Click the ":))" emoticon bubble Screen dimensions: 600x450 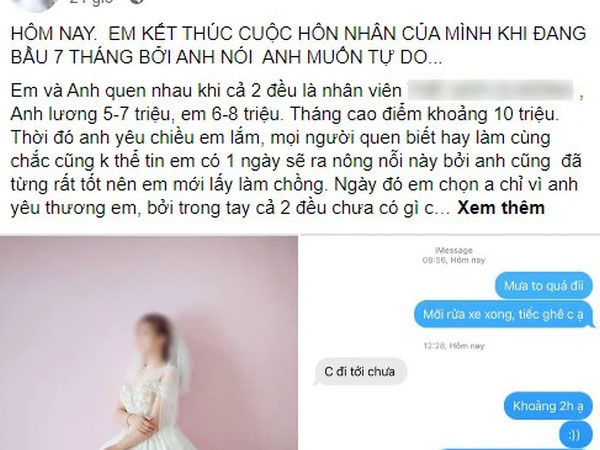pos(576,434)
